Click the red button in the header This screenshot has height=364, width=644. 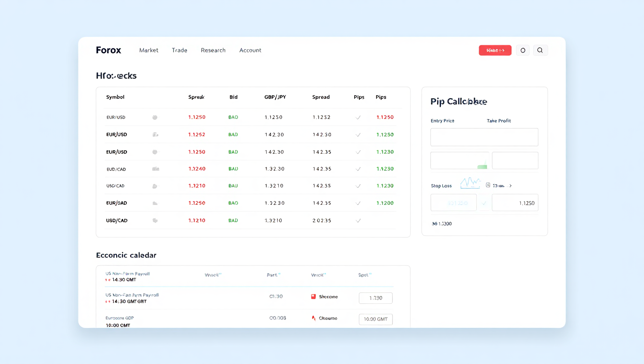point(495,50)
